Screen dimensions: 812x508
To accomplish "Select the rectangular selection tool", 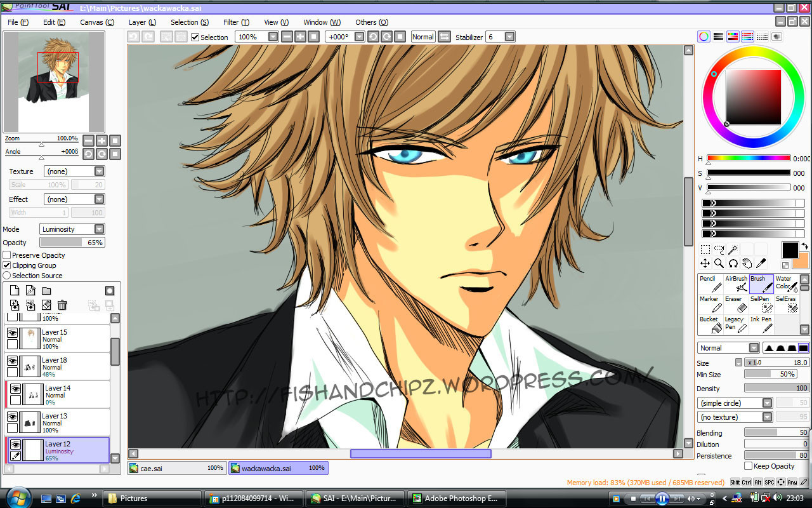I will tap(705, 250).
